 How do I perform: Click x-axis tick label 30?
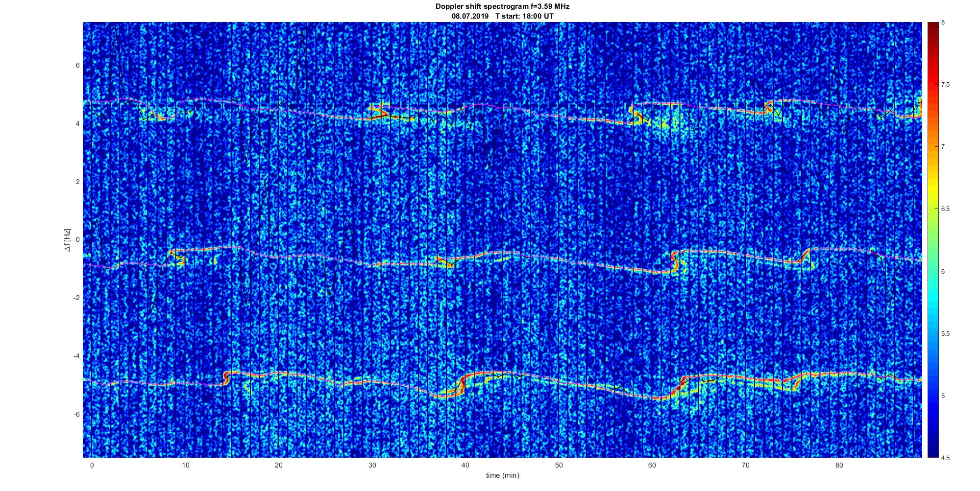[x=372, y=465]
